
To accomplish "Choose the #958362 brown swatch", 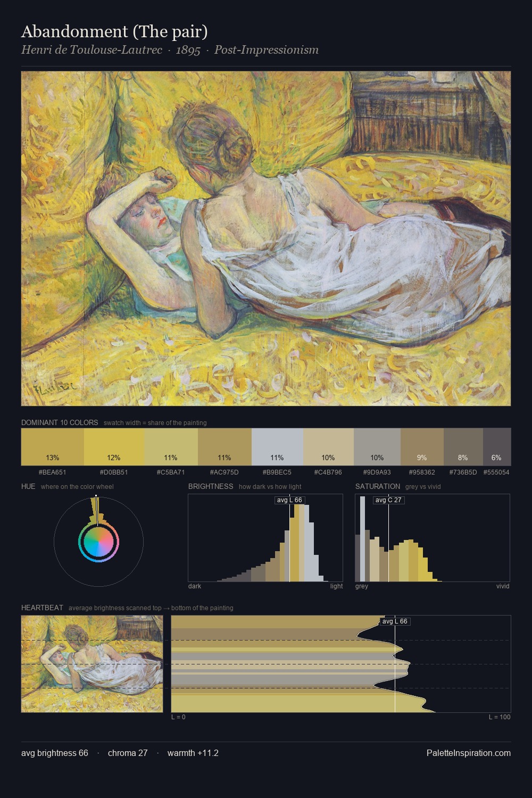I will (422, 447).
